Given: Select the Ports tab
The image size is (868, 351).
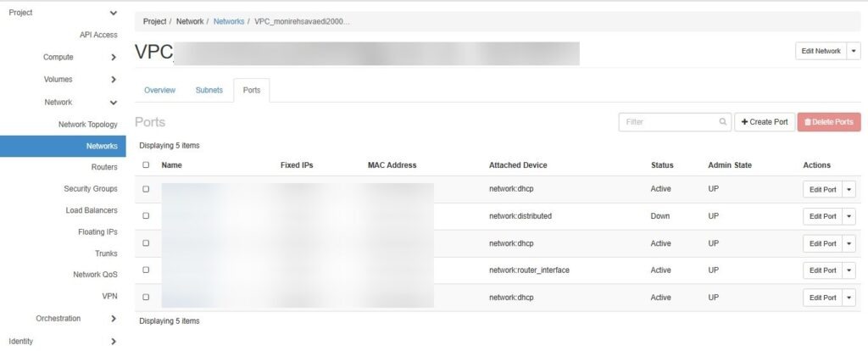Looking at the screenshot, I should (251, 90).
